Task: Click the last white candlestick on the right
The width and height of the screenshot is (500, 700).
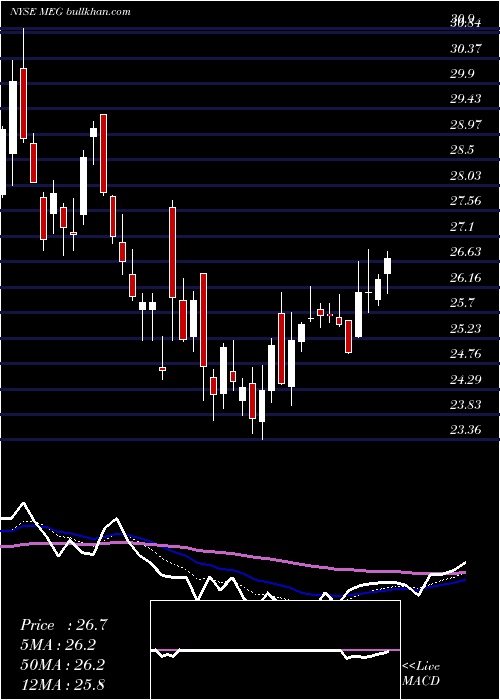Action: (x=388, y=266)
